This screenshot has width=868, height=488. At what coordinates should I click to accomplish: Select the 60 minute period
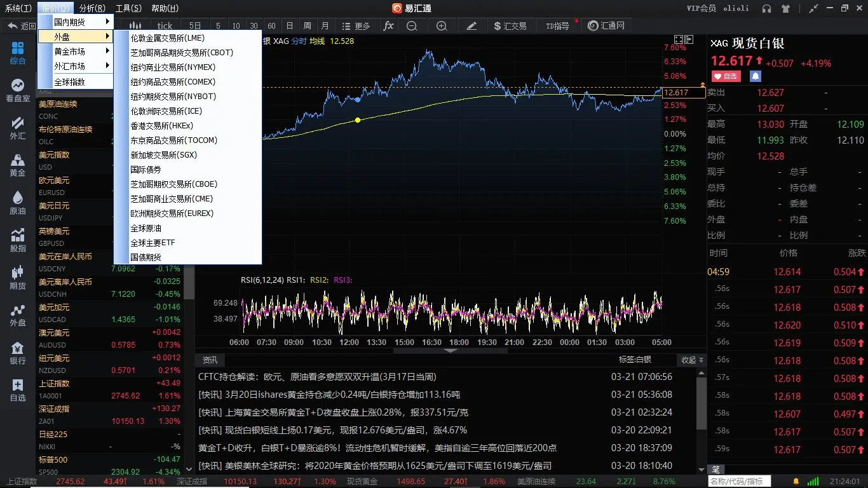point(271,26)
